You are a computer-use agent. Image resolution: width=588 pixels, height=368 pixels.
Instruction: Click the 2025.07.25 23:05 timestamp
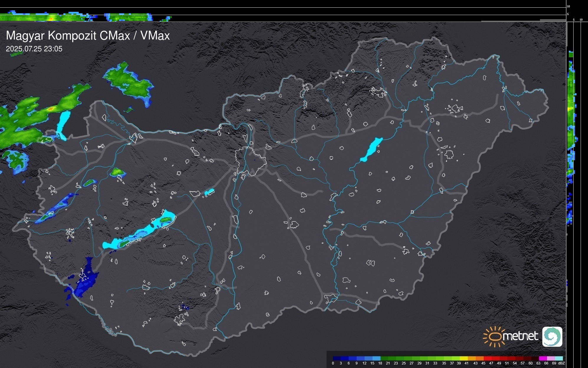pos(34,49)
